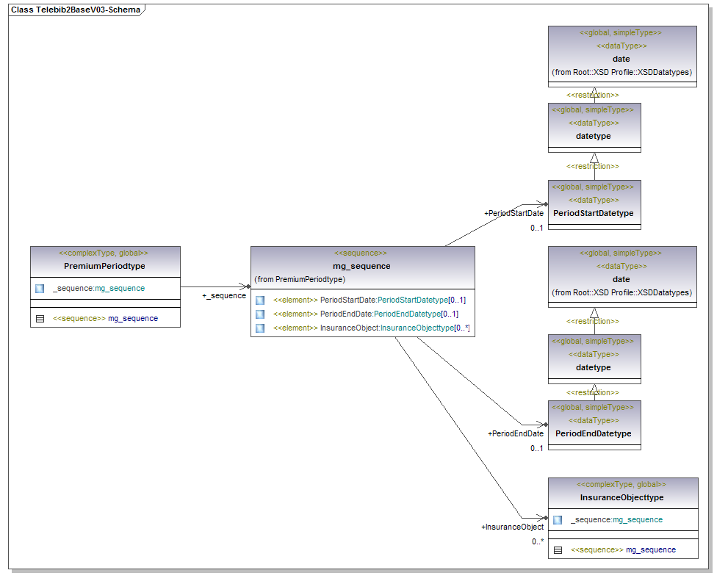Select the Class Telebib2BaseV03-Schema diagram title tab

[x=75, y=10]
